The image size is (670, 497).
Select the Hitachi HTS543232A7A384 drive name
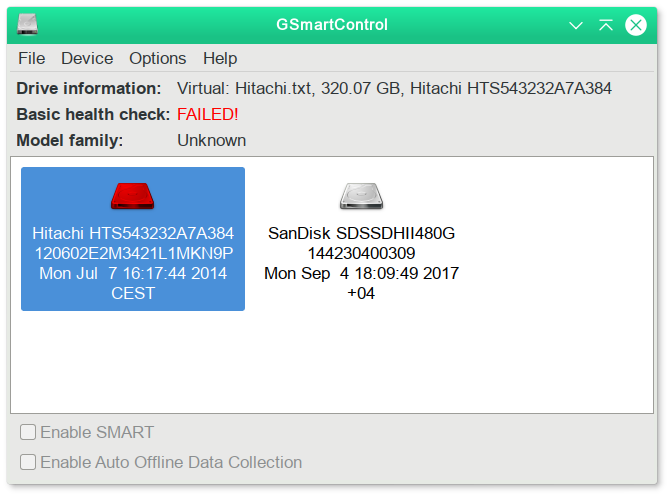[133, 233]
